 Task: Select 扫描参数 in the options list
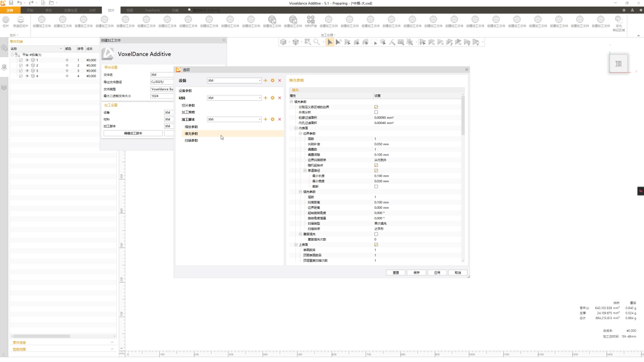point(191,140)
